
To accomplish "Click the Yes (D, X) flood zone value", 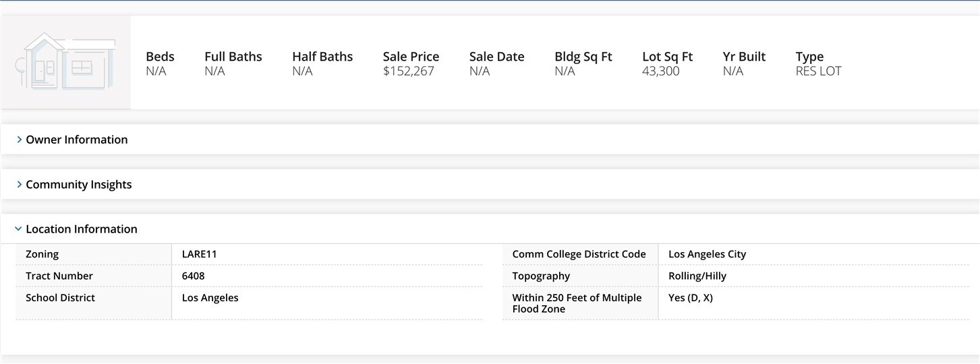I will click(x=690, y=297).
